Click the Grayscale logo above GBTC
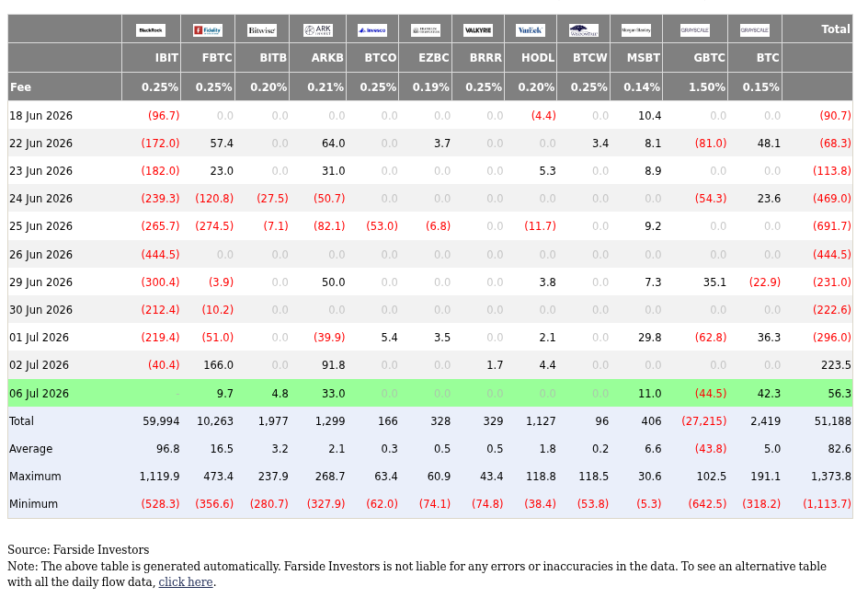Image resolution: width=868 pixels, height=598 pixels. (695, 29)
